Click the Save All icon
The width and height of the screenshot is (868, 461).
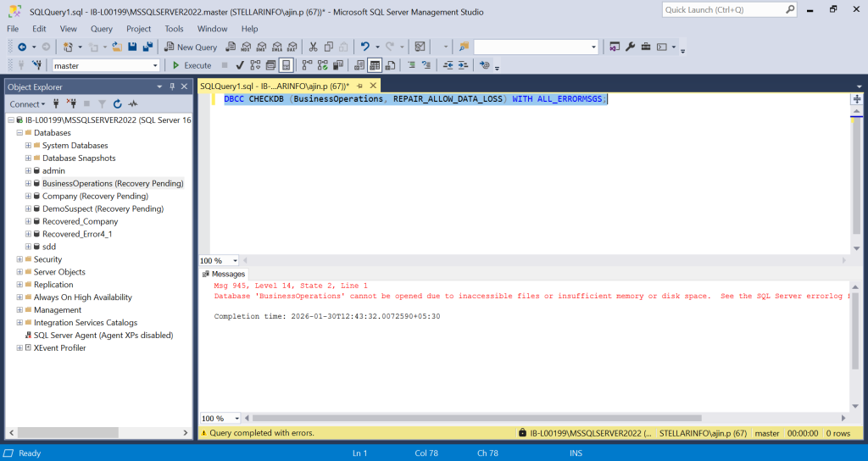[147, 47]
